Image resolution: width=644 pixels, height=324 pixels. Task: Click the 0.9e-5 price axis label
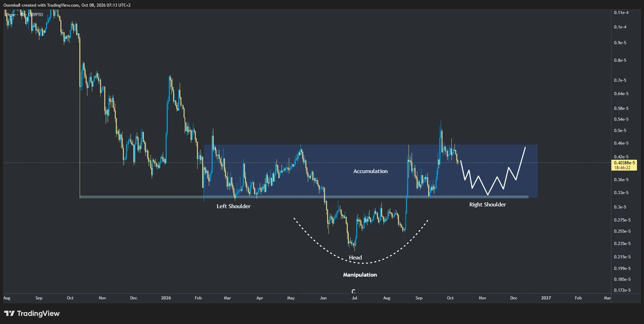point(620,43)
